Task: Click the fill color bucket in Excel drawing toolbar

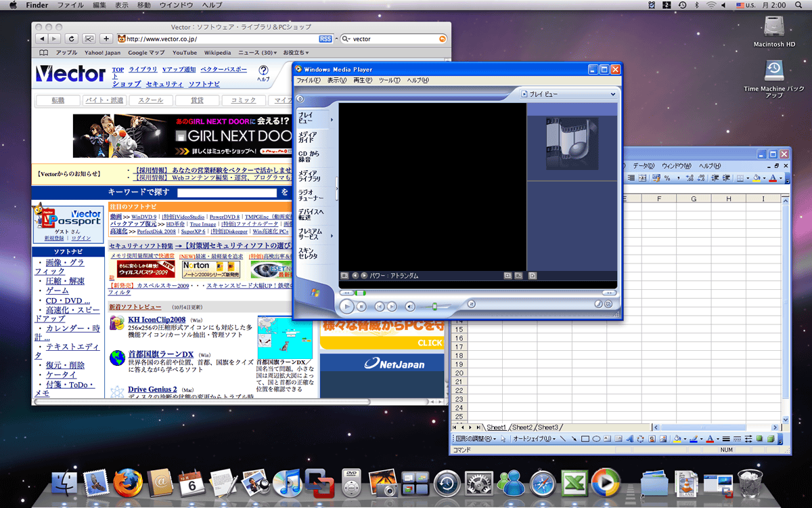Action: pyautogui.click(x=677, y=439)
